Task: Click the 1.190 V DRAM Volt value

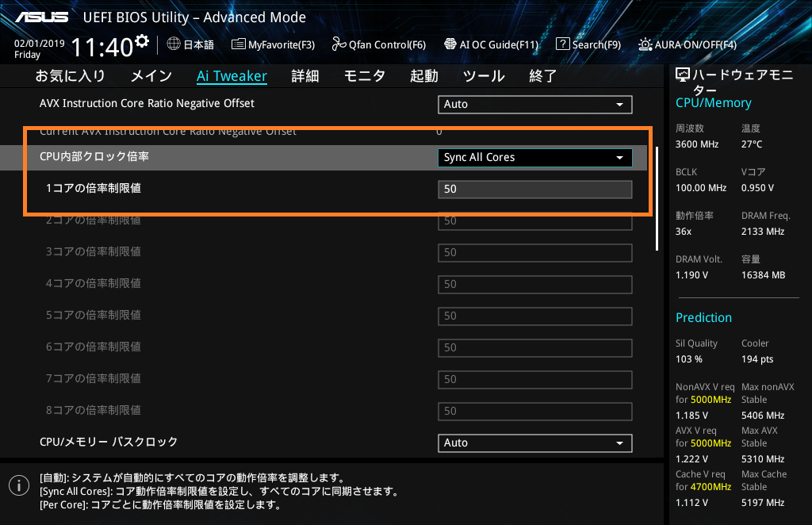Action: (x=691, y=275)
